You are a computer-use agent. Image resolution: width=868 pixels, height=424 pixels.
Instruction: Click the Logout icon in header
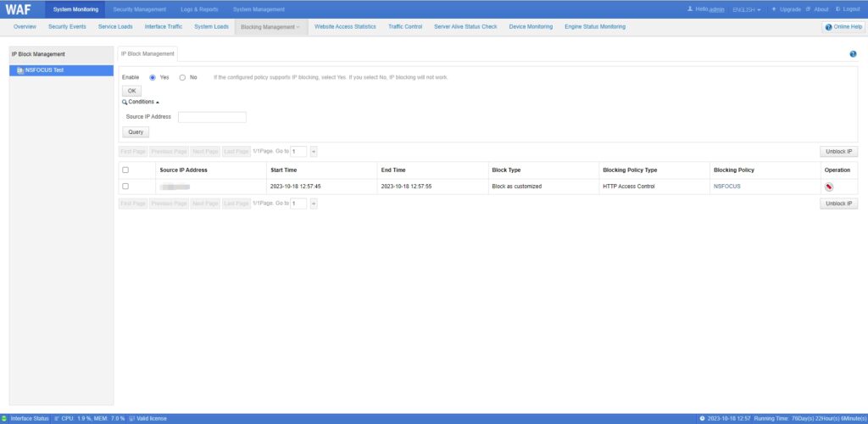click(x=838, y=9)
